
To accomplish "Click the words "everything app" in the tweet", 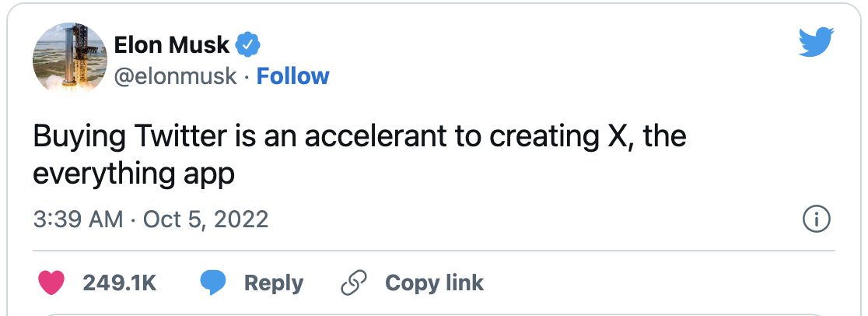I will (x=133, y=174).
